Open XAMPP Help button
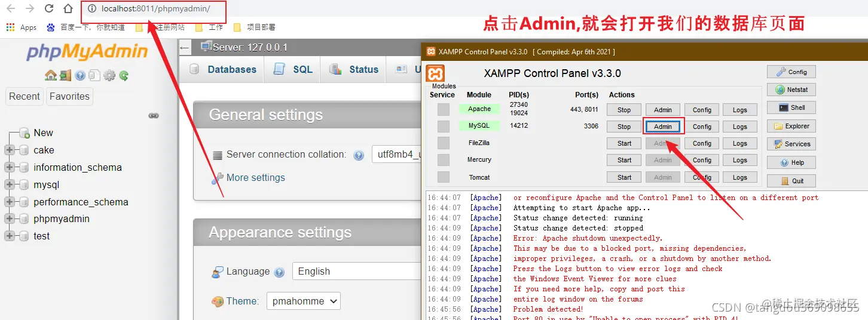 (791, 162)
